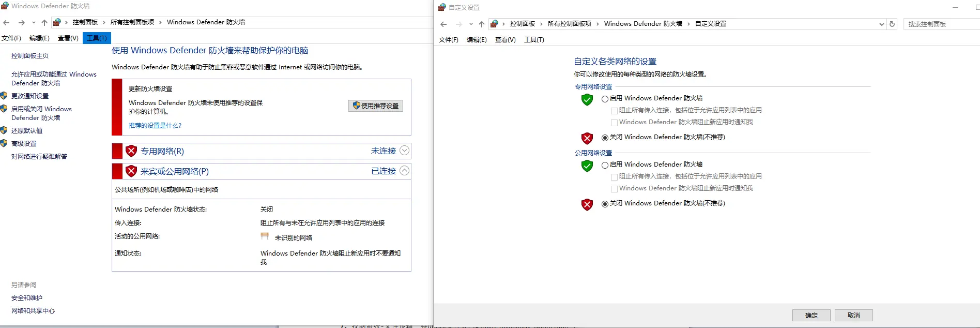Click 所有控制面板项 breadcrumb in left window
This screenshot has width=980, height=328.
tap(132, 22)
